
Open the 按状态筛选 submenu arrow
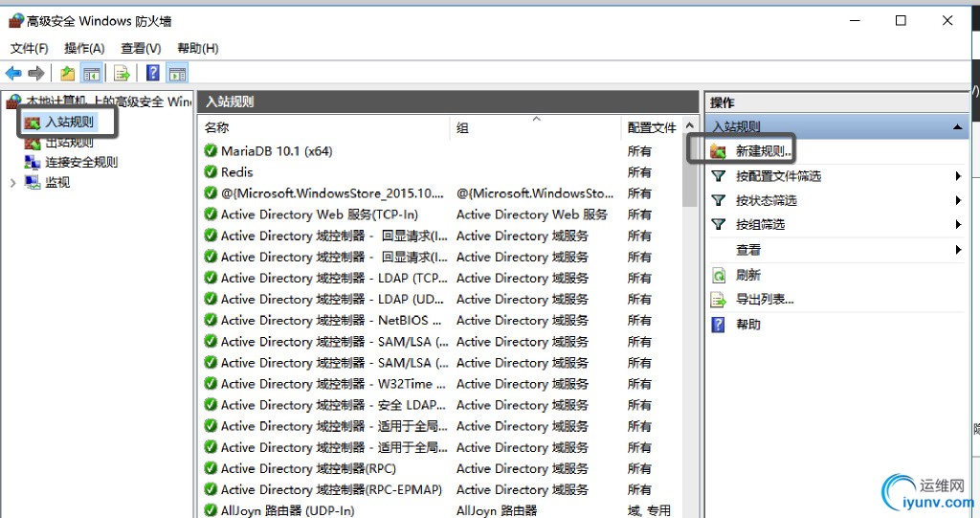tap(957, 200)
